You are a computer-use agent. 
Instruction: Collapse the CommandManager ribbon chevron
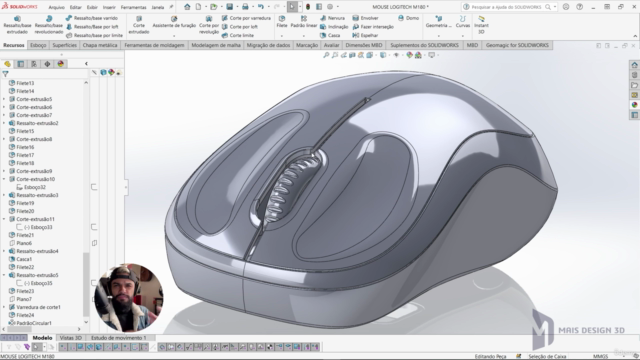(x=635, y=36)
